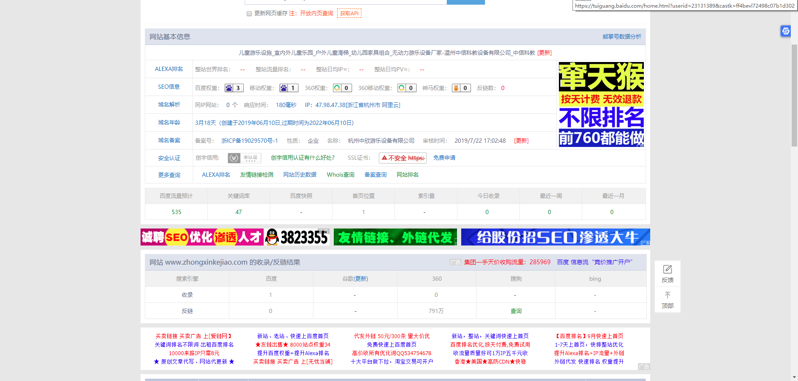Click the Baidu paw icon showing weight 3
The width and height of the screenshot is (798, 381).
(234, 88)
